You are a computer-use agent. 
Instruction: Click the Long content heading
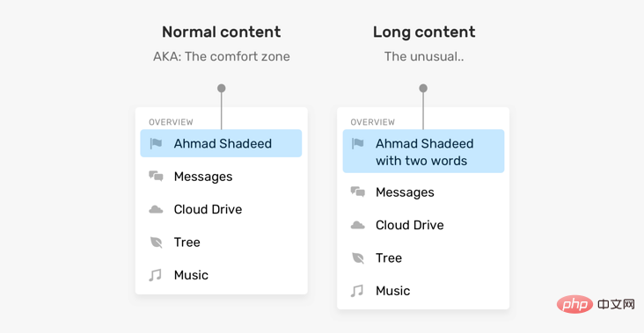click(x=424, y=32)
